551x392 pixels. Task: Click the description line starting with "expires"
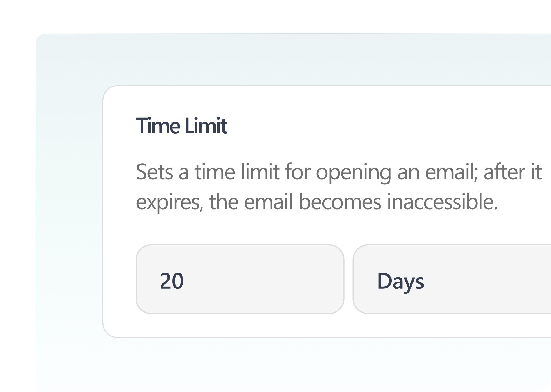(x=317, y=202)
